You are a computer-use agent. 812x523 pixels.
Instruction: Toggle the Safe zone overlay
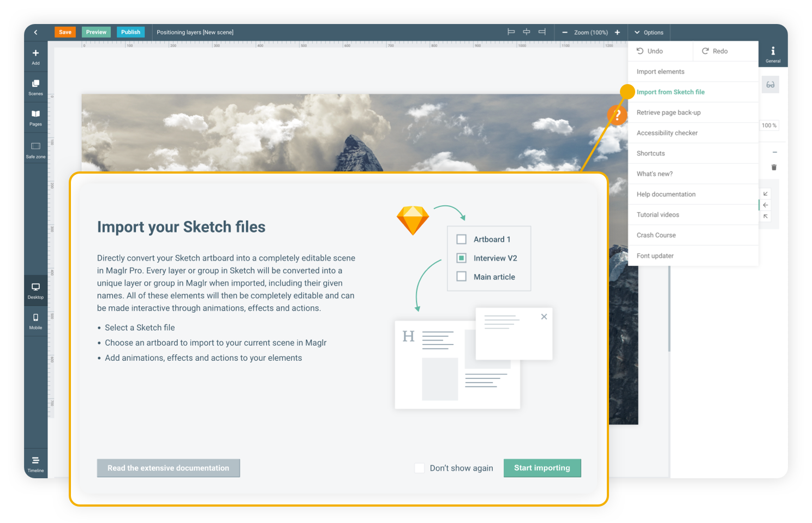coord(35,149)
